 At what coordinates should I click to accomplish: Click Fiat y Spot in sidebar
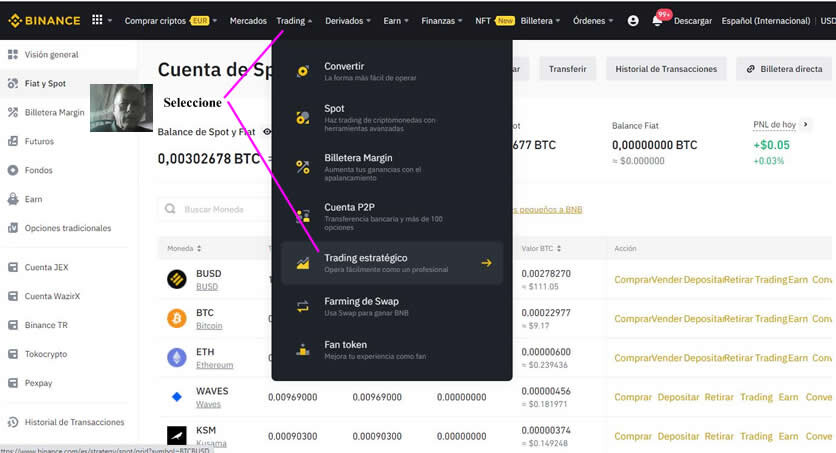coord(45,83)
